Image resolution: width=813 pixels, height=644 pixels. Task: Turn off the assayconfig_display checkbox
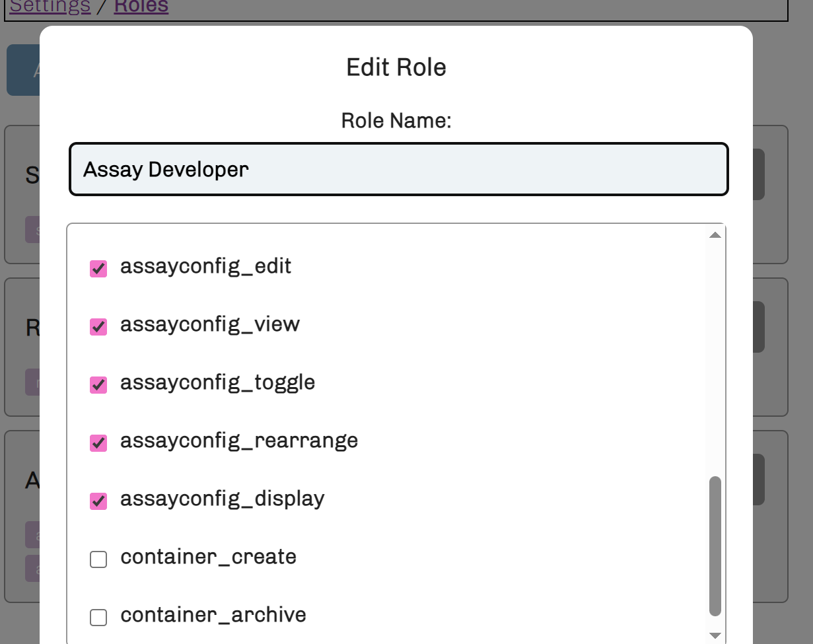[x=98, y=501]
